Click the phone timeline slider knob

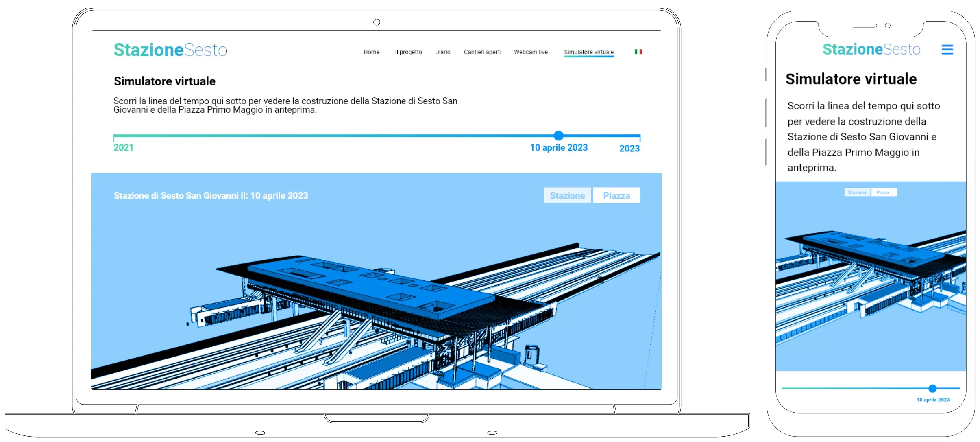[932, 388]
